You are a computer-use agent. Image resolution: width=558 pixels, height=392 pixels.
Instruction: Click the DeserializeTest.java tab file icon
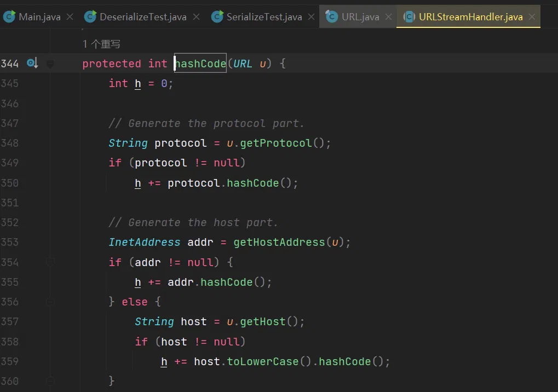tap(91, 17)
